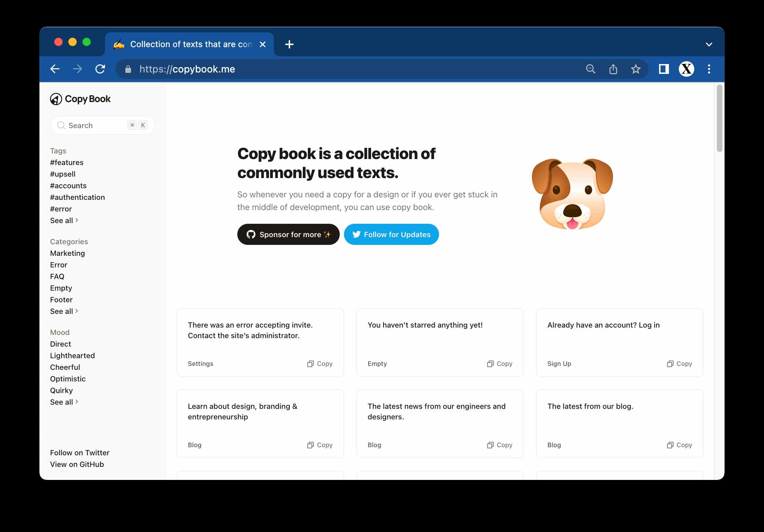Click the Settings label on error invite card
The image size is (764, 532).
tap(201, 364)
